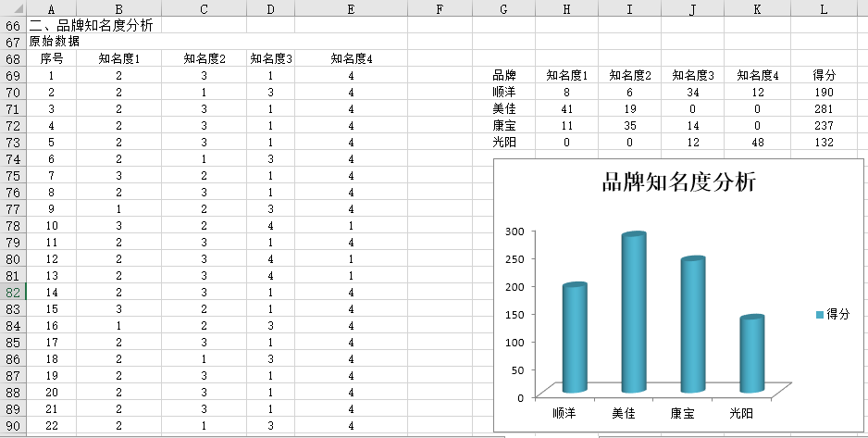This screenshot has height=438, width=868.
Task: Click the section title cell 二、品牌知名度分析
Action: click(x=91, y=25)
